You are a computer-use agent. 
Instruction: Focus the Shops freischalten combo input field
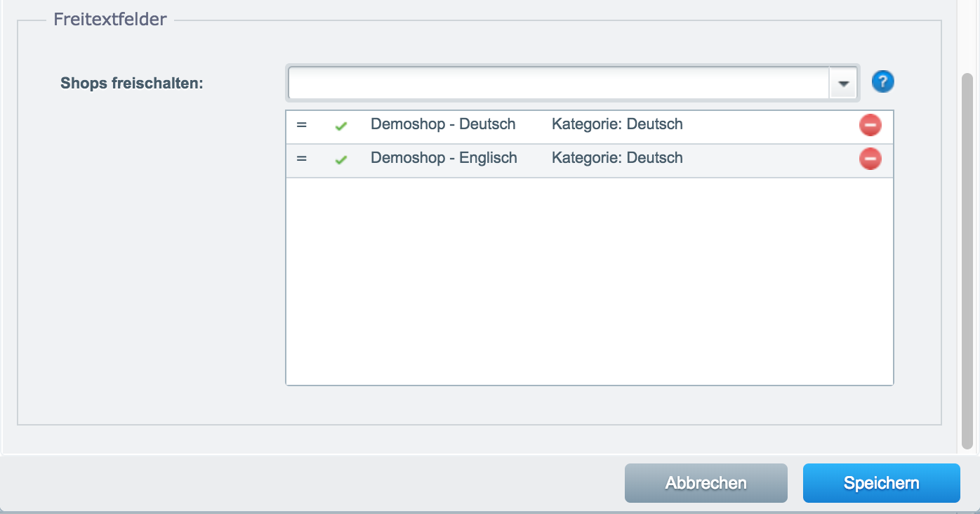tap(559, 84)
